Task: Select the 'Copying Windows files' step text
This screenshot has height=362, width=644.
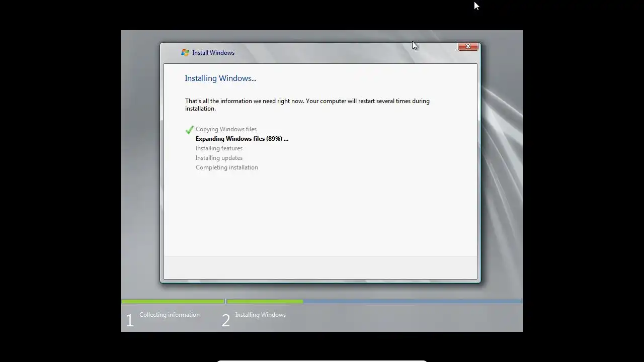Action: coord(226,129)
